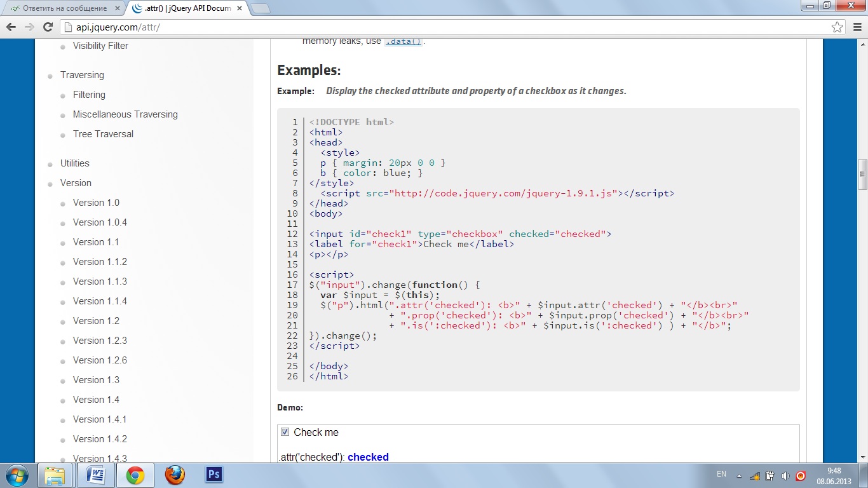Screen dimensions: 868x488
Task: Open the Traversing category
Action: pos(82,75)
